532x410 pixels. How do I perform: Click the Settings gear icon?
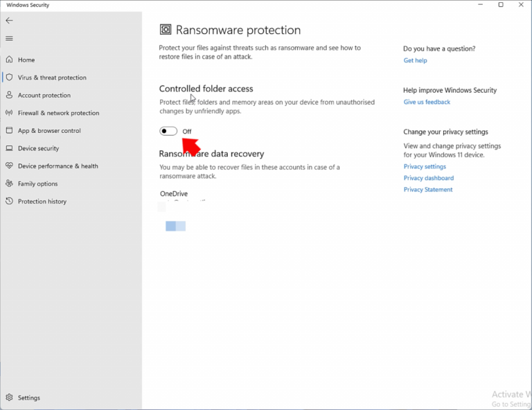[x=10, y=398]
